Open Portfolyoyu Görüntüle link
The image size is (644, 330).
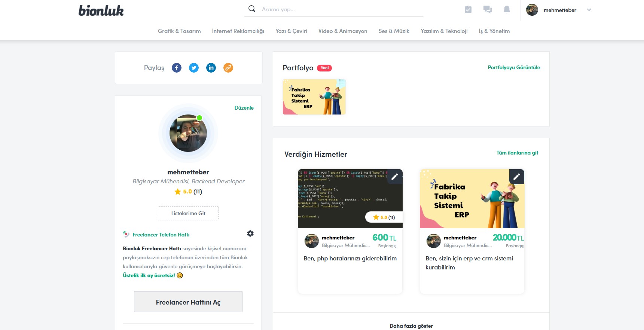coord(513,68)
